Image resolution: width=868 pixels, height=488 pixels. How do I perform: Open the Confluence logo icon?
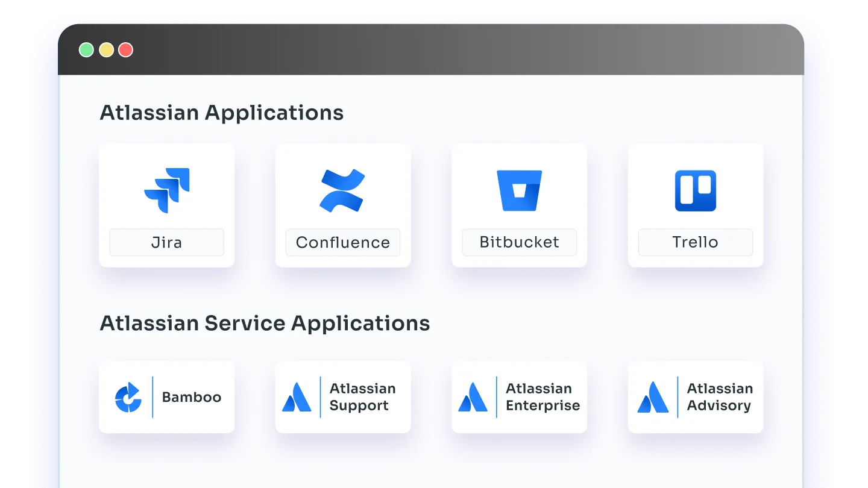[x=342, y=190]
